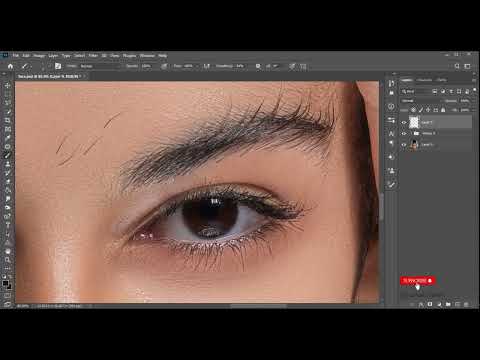Delete layer using the trash icon
The image size is (480, 360).
click(466, 304)
